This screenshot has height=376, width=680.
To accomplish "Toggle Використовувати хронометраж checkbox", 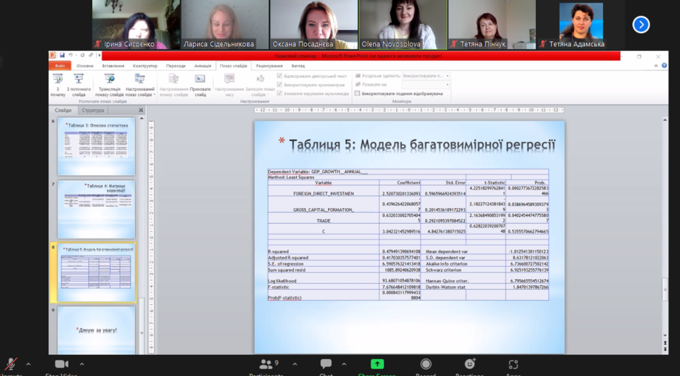I will pyautogui.click(x=280, y=85).
